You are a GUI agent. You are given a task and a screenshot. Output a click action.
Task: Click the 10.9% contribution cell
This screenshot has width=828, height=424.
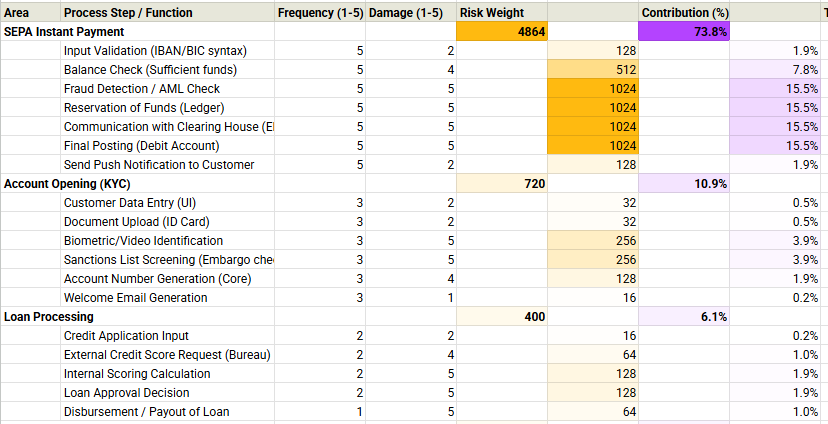tap(684, 184)
